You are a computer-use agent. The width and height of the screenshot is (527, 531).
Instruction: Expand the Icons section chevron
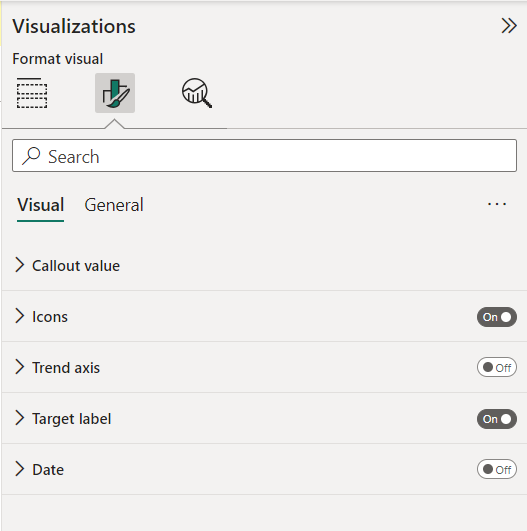coord(20,316)
